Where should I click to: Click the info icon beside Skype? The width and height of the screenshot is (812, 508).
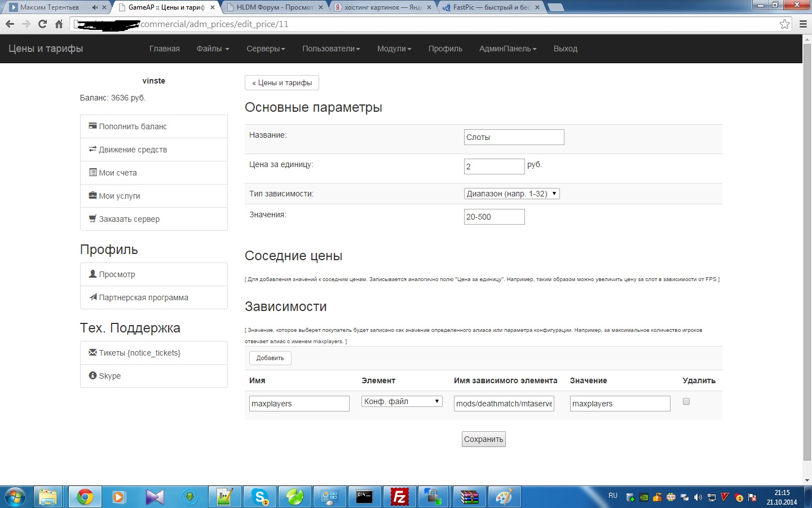(92, 375)
